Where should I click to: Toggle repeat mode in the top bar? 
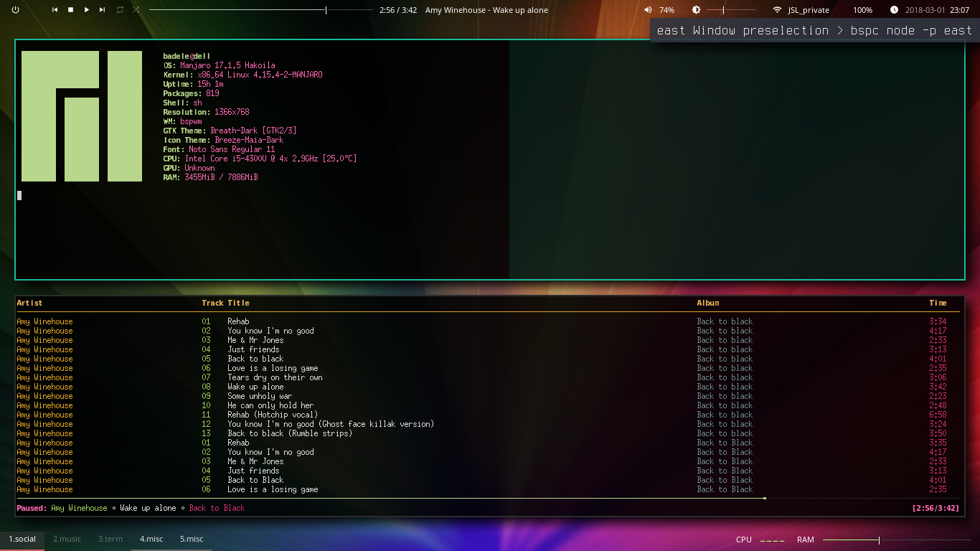click(x=120, y=10)
